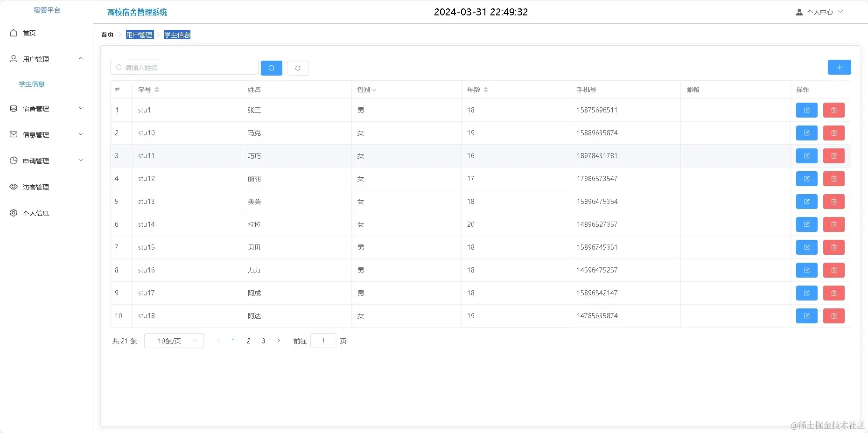Click the next page arrow

279,341
